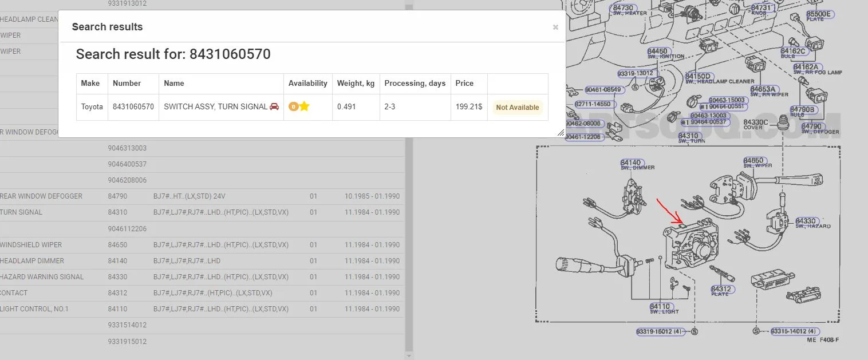Click diagram callout 84730 SW., HEATER
The height and width of the screenshot is (360, 868).
click(623, 9)
